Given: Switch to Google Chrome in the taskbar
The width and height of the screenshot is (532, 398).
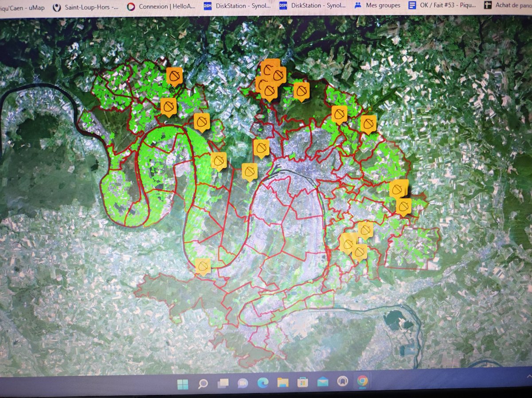Looking at the screenshot, I should 362,381.
